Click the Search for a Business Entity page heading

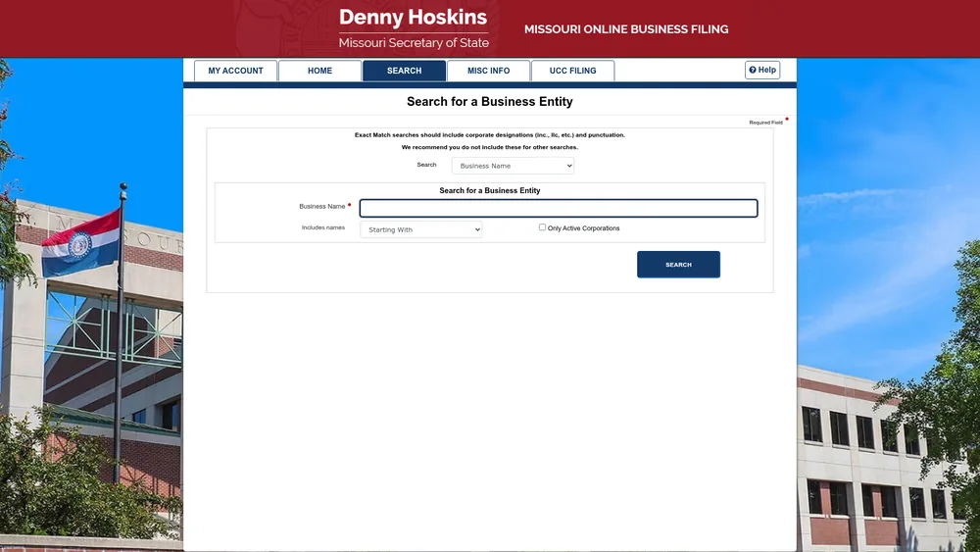click(x=490, y=101)
